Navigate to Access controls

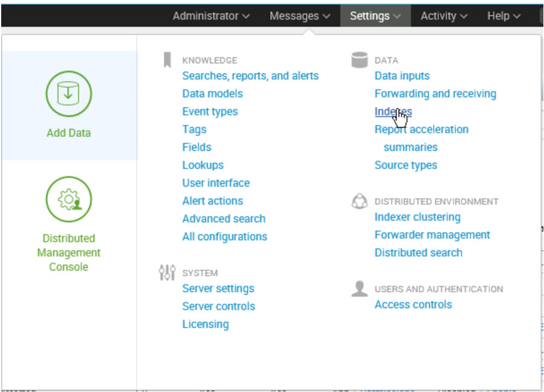[413, 304]
